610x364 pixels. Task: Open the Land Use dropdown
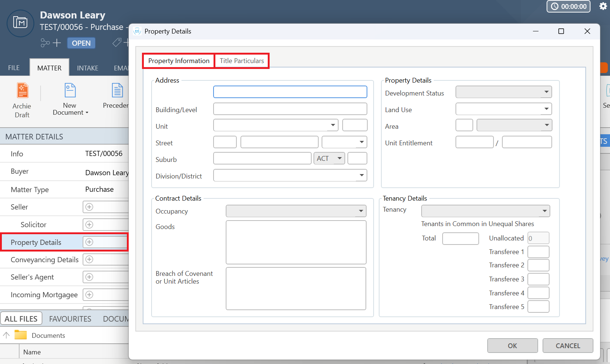503,109
